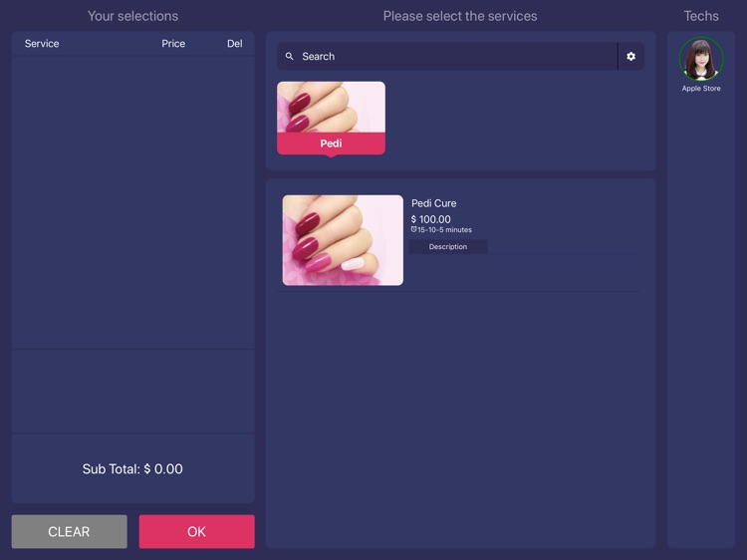Screen dimensions: 747x560
Task: Focus the Search services field
Action: (447, 56)
